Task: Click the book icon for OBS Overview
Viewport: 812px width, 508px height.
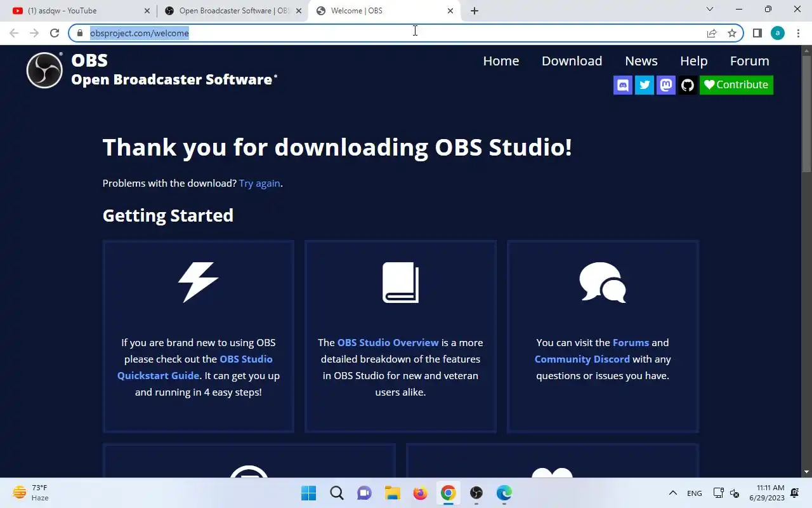Action: click(x=400, y=282)
